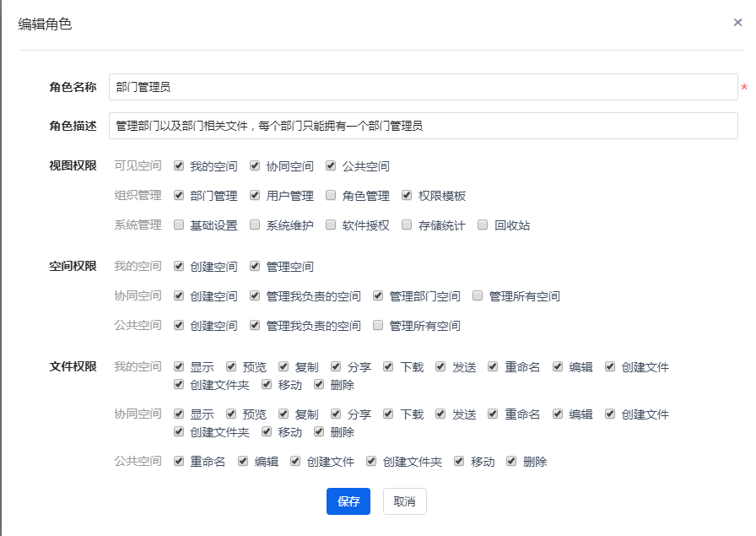Uncheck the 权限模板 checkbox
756x536 pixels.
[407, 196]
